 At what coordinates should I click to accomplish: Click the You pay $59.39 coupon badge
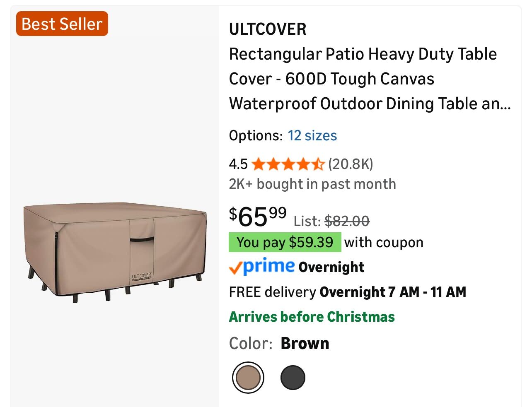point(285,242)
